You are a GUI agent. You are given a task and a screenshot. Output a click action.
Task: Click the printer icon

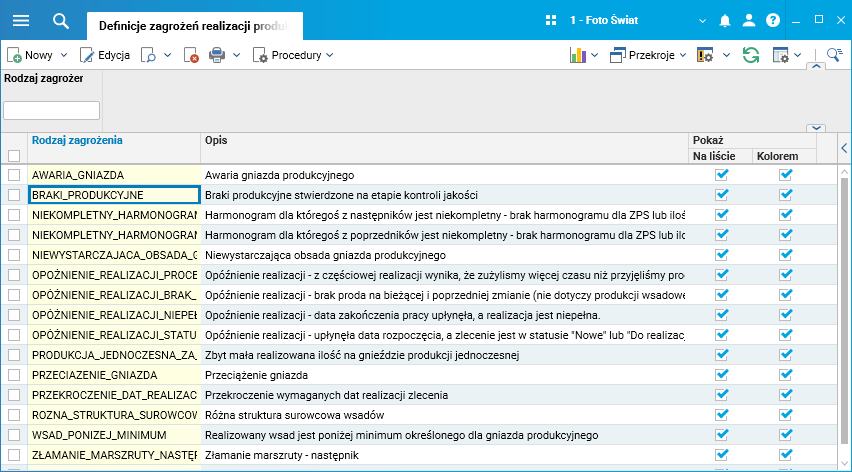point(217,55)
